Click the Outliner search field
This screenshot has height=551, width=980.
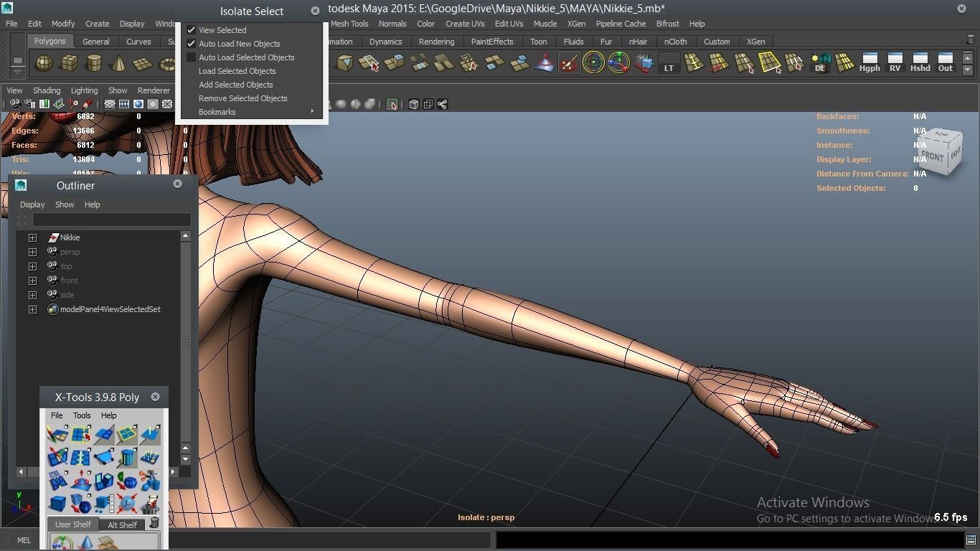coord(111,220)
